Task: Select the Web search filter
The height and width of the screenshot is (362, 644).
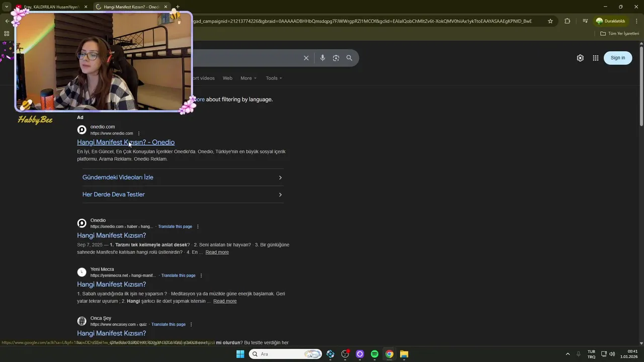Action: 227,78
